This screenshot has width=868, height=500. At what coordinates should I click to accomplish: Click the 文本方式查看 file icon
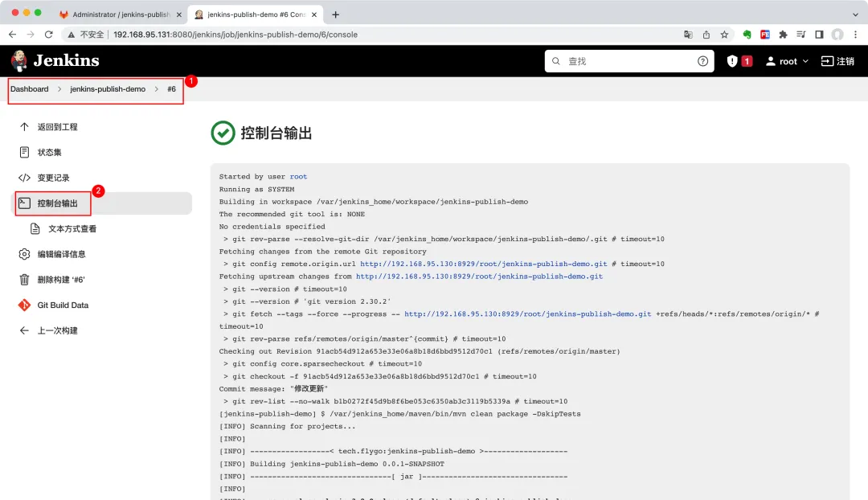35,228
